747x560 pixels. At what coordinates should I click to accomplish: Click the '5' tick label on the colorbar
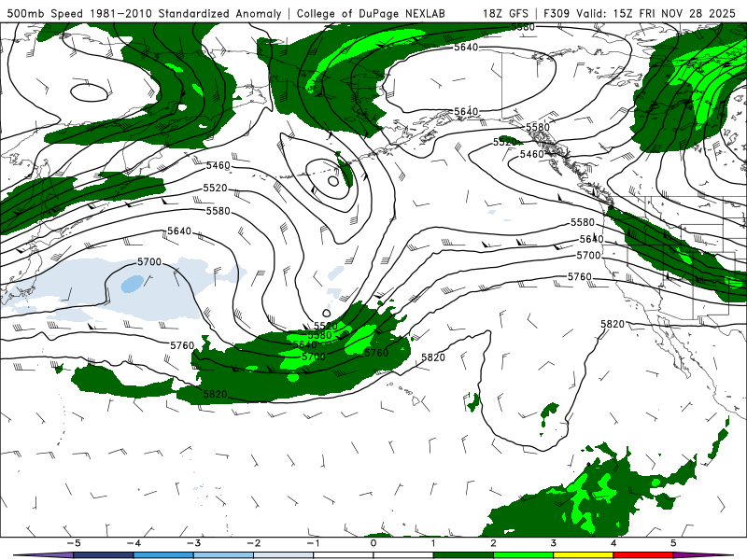pyautogui.click(x=673, y=543)
